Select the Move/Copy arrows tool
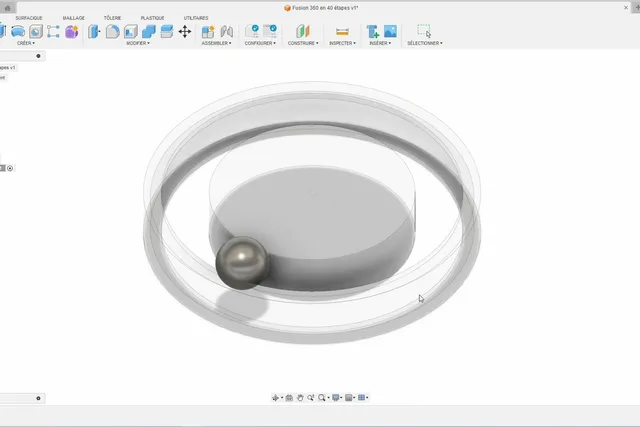This screenshot has height=427, width=640. [185, 32]
